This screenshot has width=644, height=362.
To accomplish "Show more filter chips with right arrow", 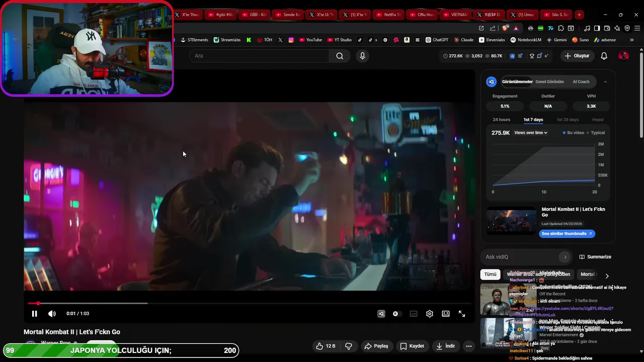I will [x=607, y=276].
